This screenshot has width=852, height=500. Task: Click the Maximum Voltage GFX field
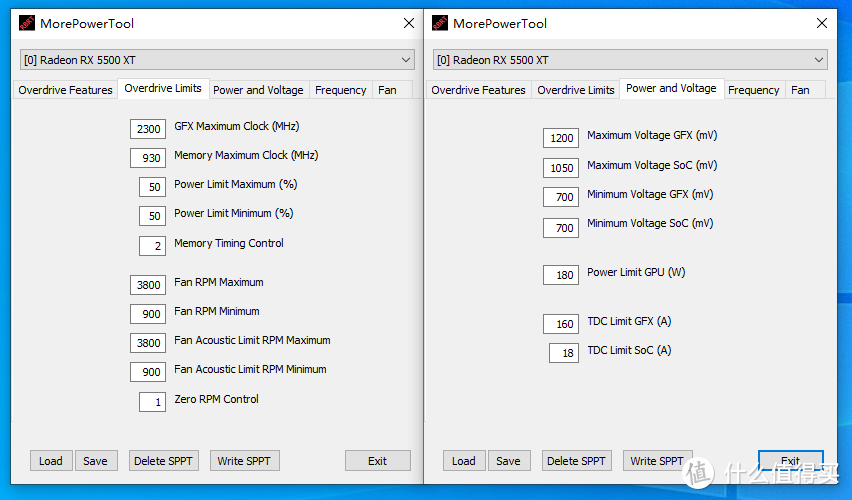point(561,138)
